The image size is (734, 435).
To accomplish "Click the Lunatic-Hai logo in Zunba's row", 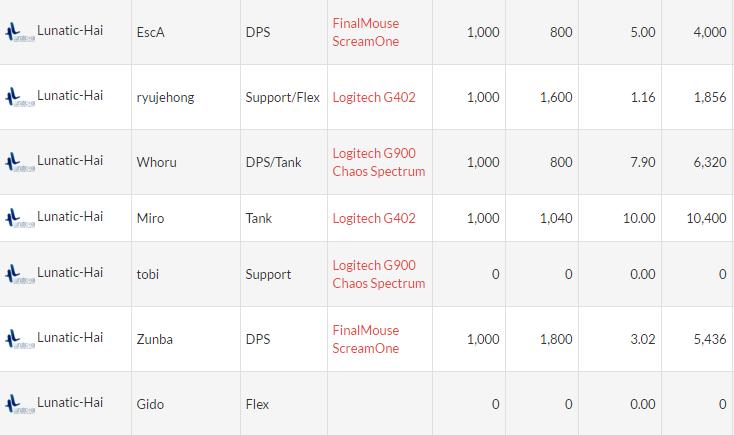I will click(19, 339).
